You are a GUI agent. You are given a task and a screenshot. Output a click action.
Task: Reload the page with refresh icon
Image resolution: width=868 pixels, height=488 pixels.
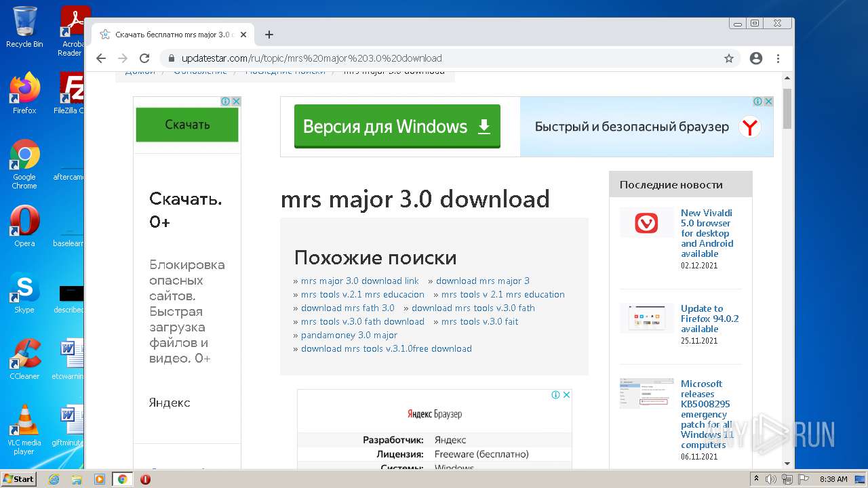coord(144,58)
